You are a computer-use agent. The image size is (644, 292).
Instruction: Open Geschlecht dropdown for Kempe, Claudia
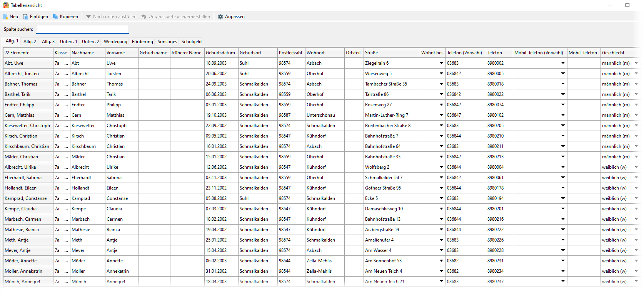coord(636,209)
